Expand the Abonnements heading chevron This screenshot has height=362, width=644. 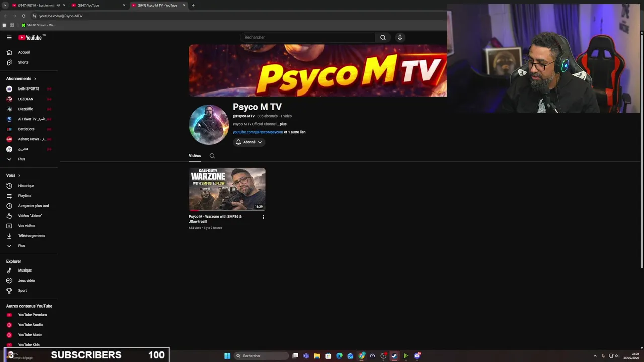[x=35, y=79]
